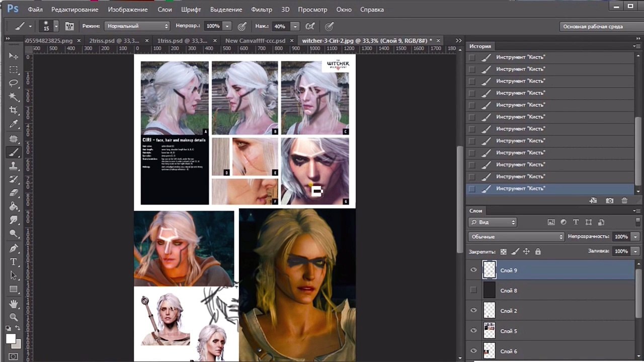Viewport: 644px width, 362px height.
Task: Hide layer Слой 5
Action: (473, 331)
